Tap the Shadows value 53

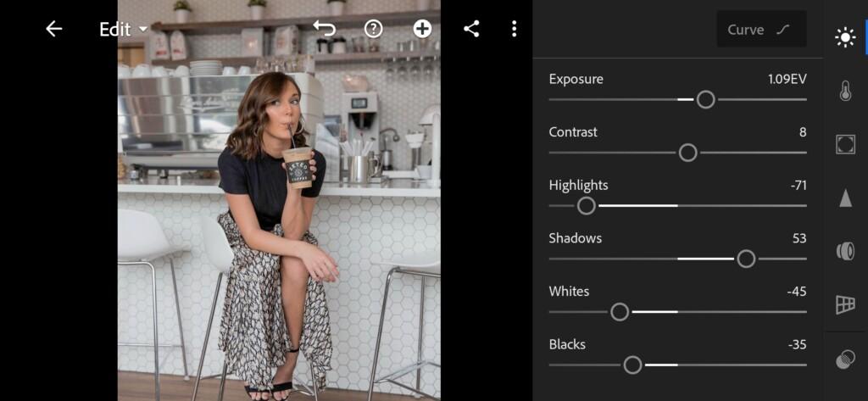coord(799,239)
